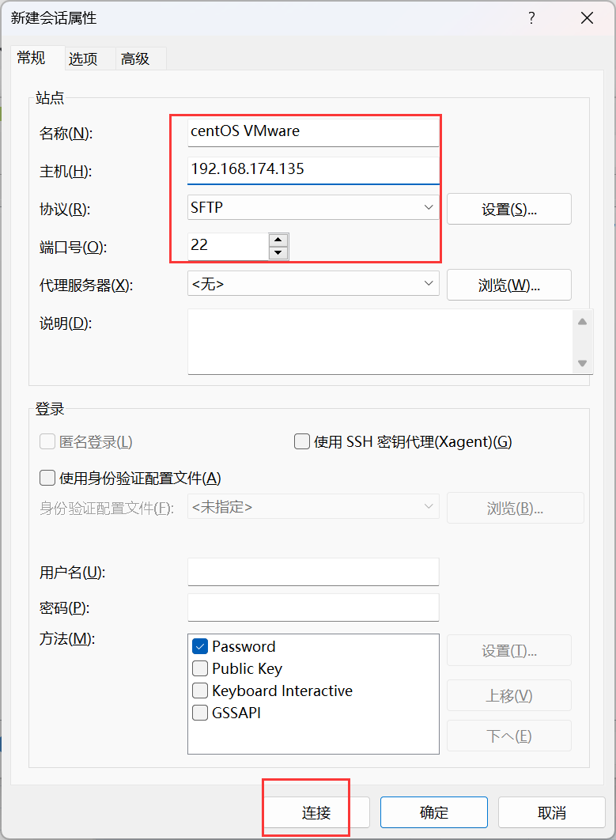Enable Public Key authentication method

(x=200, y=668)
